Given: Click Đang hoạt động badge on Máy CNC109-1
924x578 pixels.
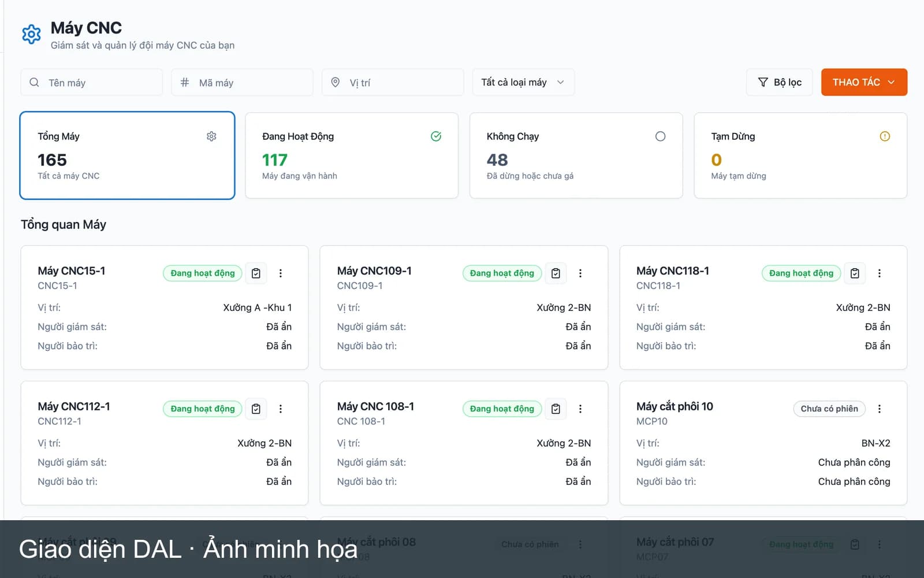Looking at the screenshot, I should (502, 273).
